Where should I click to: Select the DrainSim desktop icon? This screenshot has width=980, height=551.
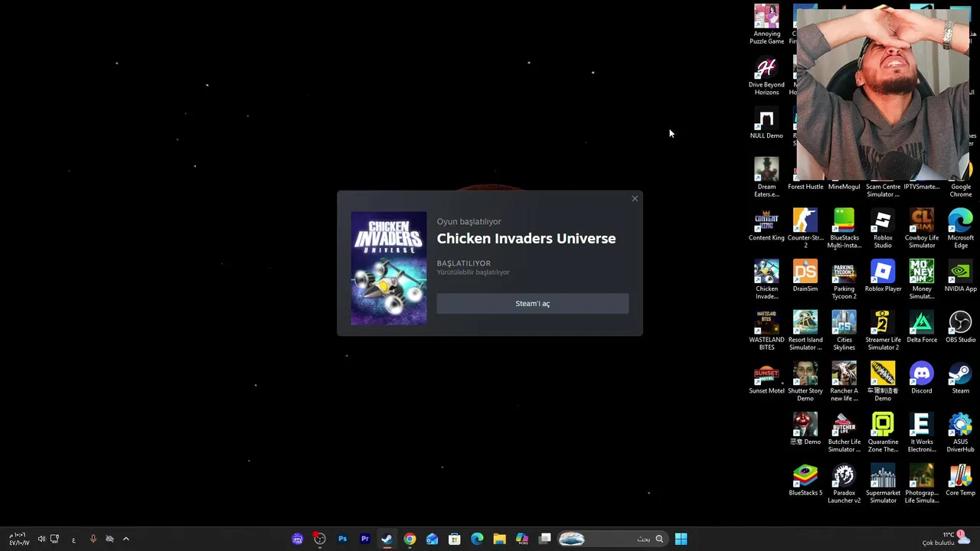coord(805,276)
